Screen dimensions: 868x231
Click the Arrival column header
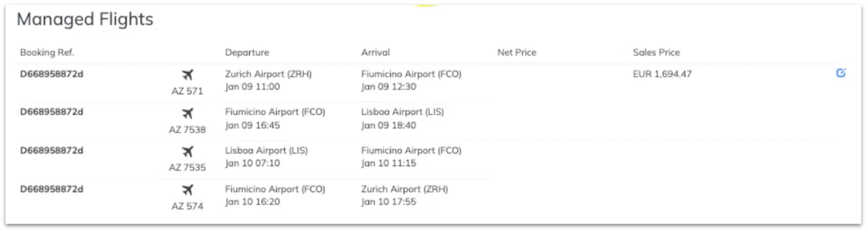375,52
